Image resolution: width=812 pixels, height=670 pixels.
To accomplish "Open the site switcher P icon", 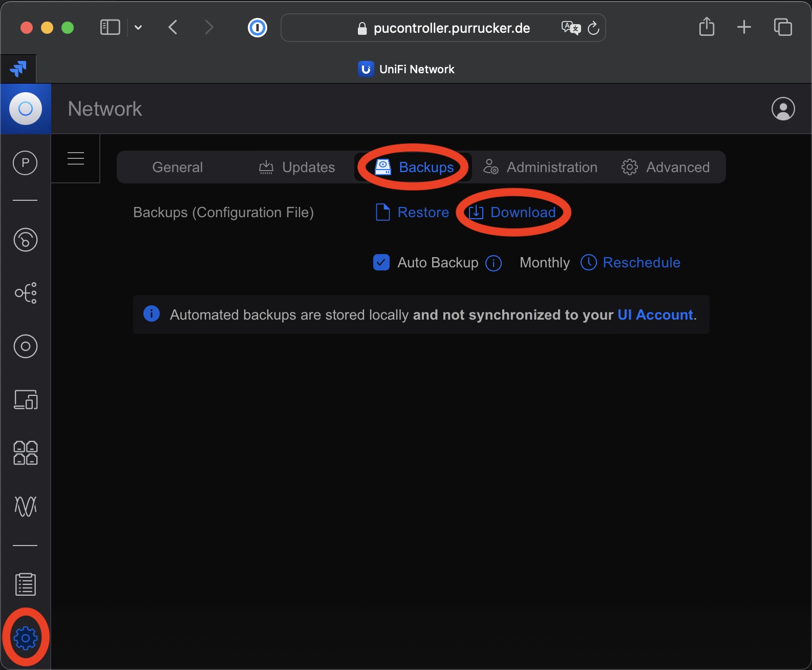I will coord(25,163).
